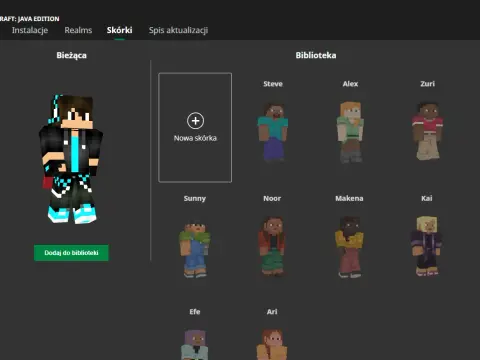The image size is (480, 360).
Task: Click the Kai name label
Action: click(427, 198)
